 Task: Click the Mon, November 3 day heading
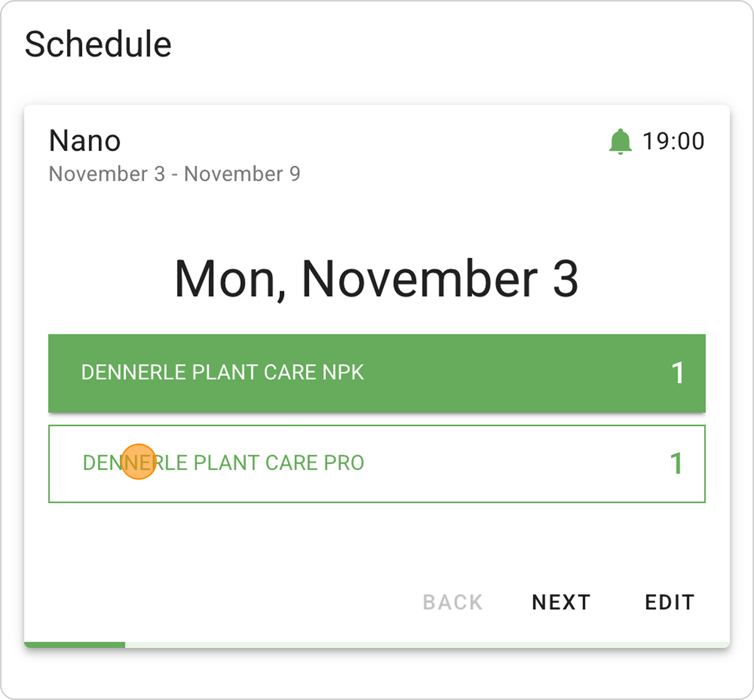(376, 279)
